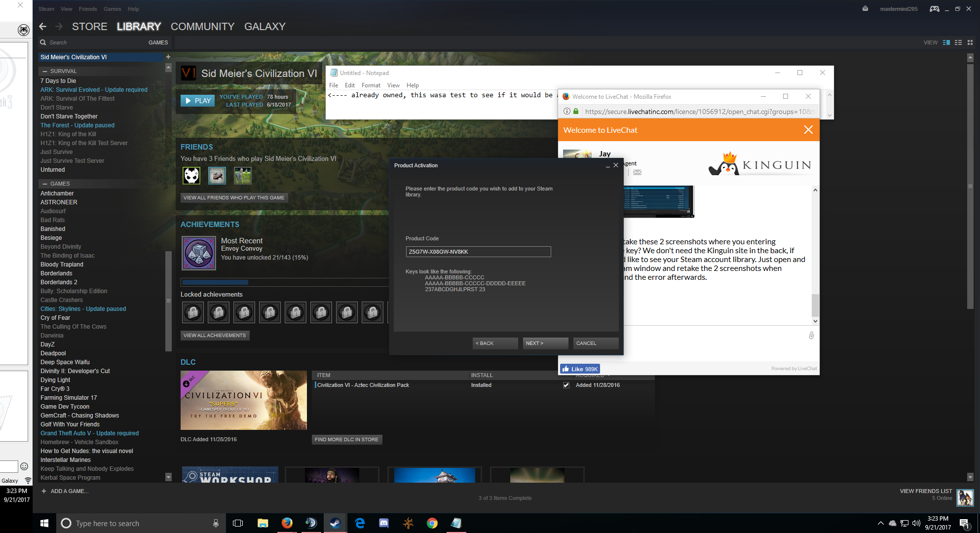This screenshot has width=980, height=533.
Task: Open Steam notifications inbox icon
Action: (x=865, y=9)
